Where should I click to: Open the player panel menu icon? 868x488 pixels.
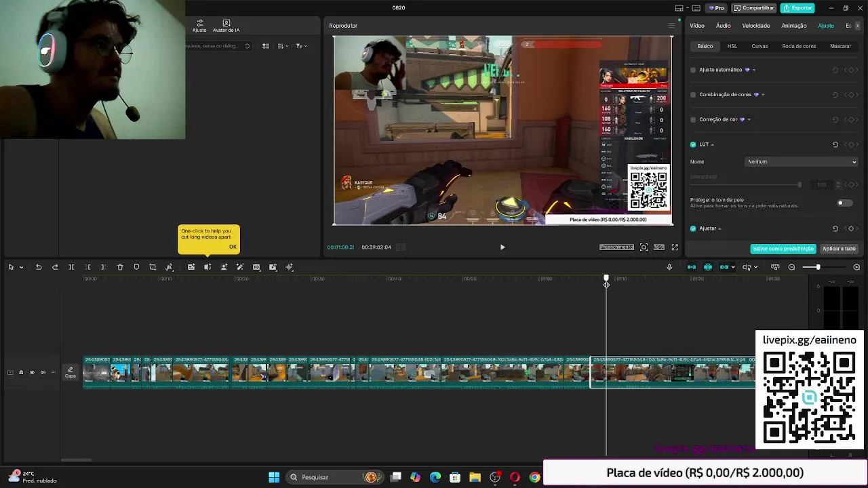point(671,26)
